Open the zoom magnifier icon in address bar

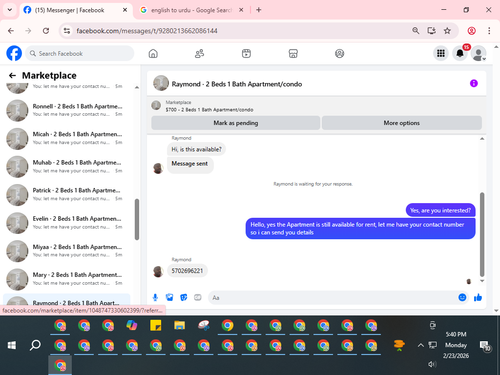point(416,31)
